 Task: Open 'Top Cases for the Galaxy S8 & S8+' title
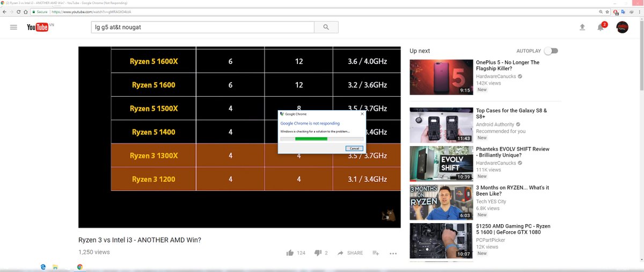[x=511, y=113]
